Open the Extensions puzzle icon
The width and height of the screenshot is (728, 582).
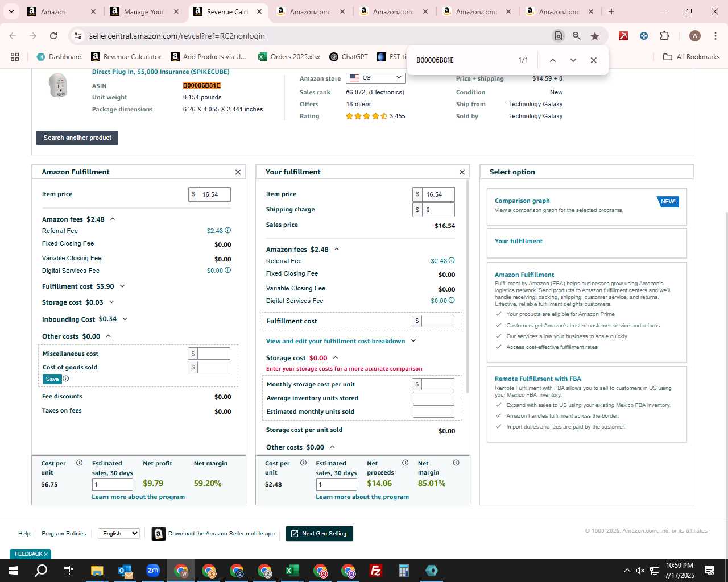(664, 36)
